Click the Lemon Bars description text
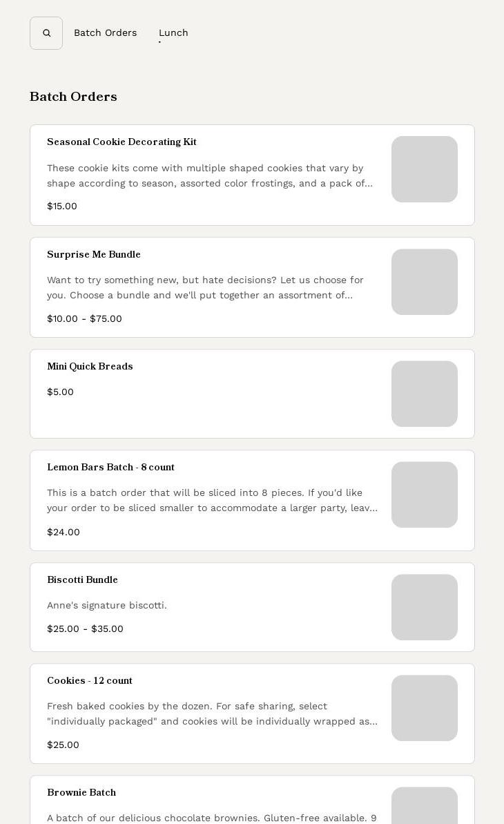 212,500
